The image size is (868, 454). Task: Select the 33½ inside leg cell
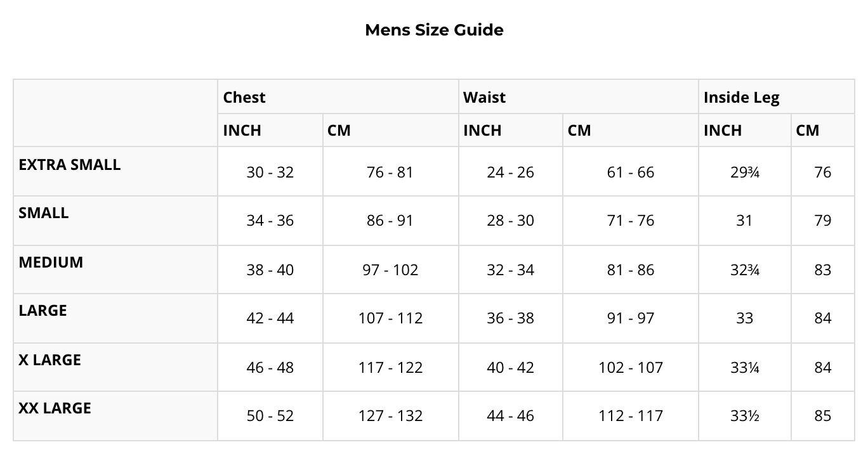pos(744,415)
